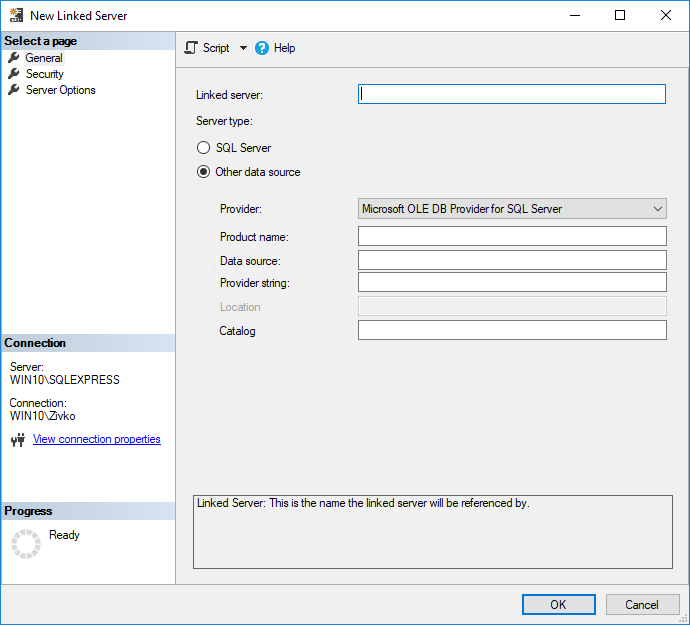Switch to the Server Options page

[x=61, y=90]
